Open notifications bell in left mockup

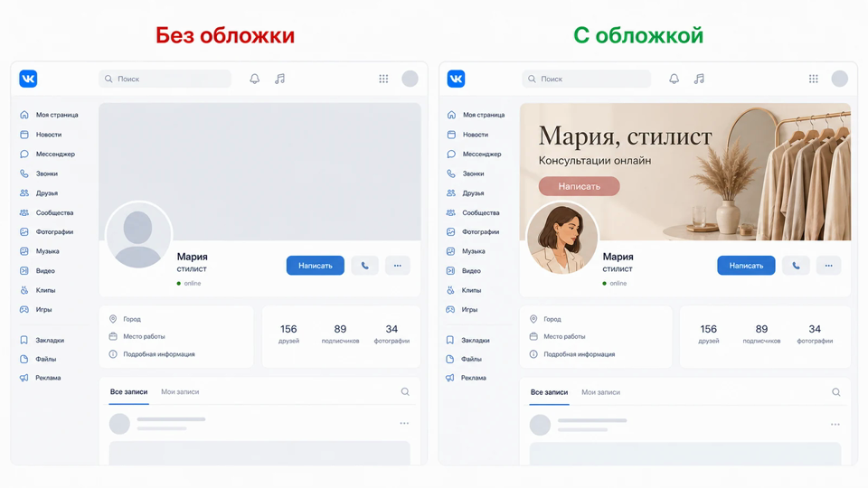coord(255,79)
